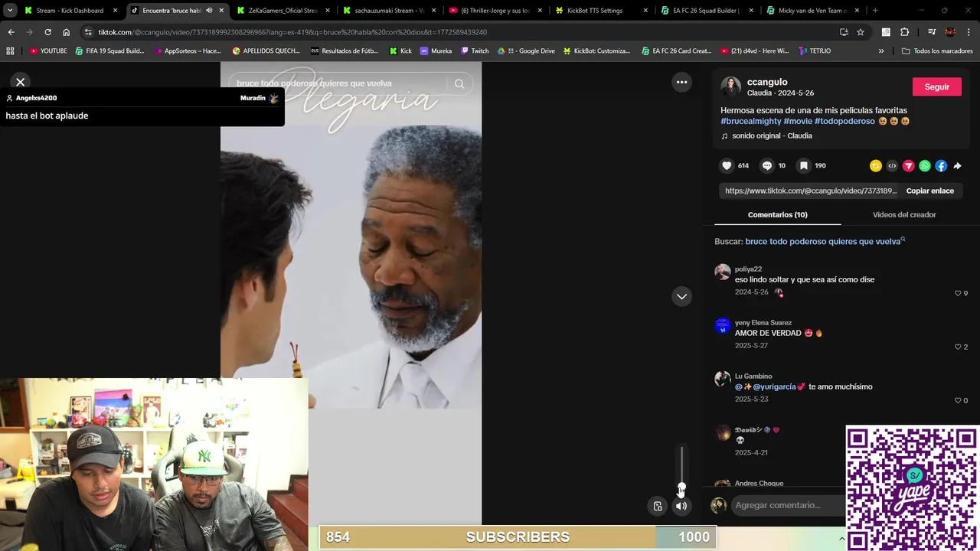Click the browser profile avatar

pos(950,32)
